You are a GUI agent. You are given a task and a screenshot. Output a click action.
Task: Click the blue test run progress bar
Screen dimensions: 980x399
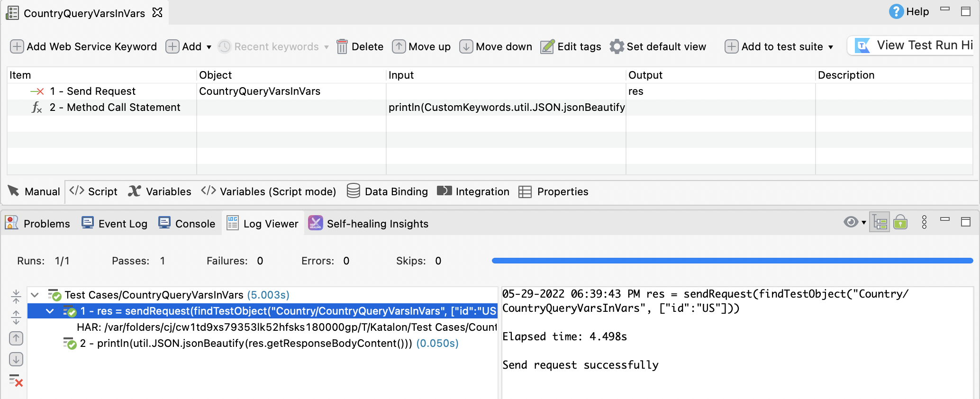732,261
